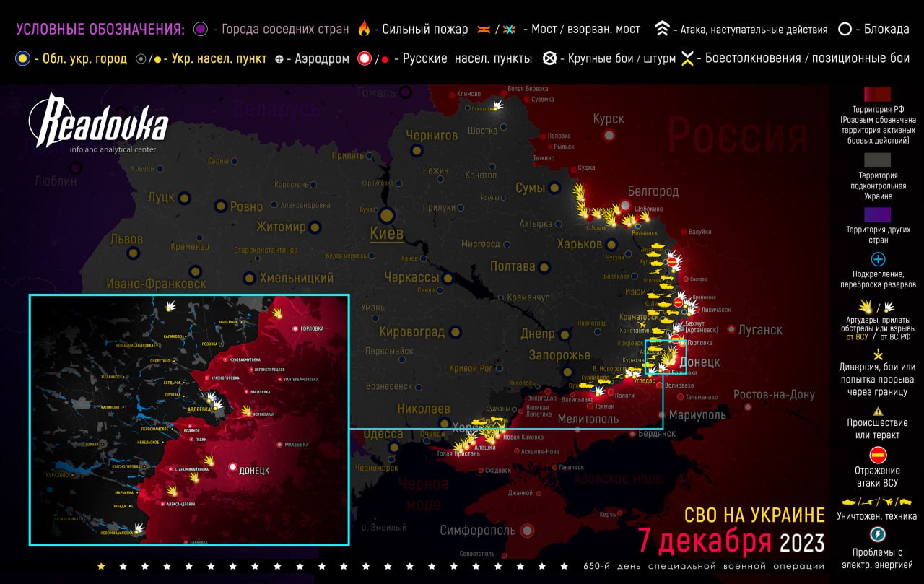This screenshot has height=584, width=924.
Task: Click the Харьков city label on map
Action: point(579,244)
